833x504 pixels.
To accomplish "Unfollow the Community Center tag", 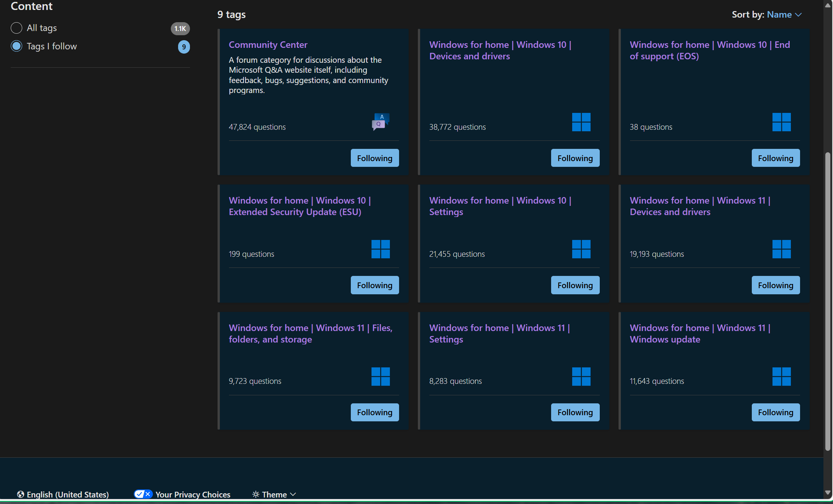I will tap(375, 158).
